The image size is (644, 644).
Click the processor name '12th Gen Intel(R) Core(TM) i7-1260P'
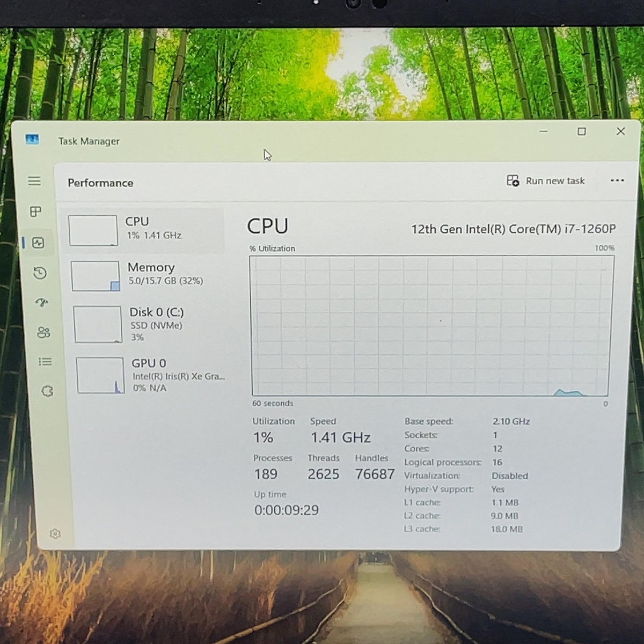tap(513, 229)
